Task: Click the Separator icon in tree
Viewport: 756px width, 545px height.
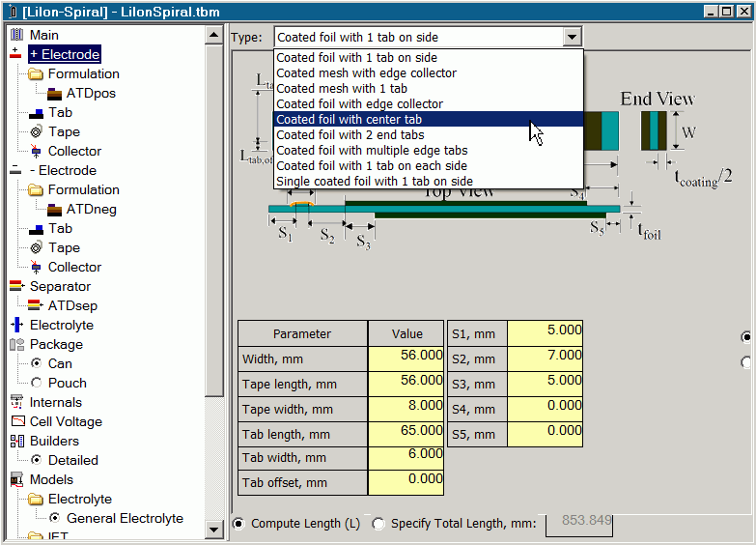Action: 16,286
